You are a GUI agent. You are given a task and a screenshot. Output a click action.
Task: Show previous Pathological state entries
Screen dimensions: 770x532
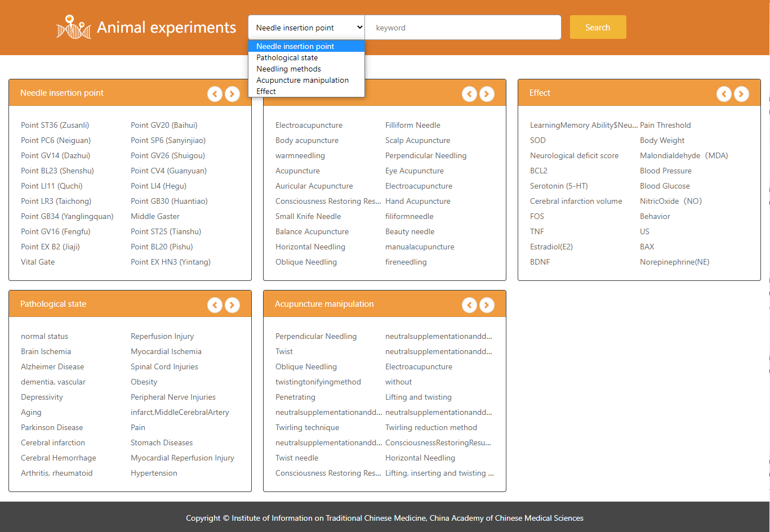215,305
